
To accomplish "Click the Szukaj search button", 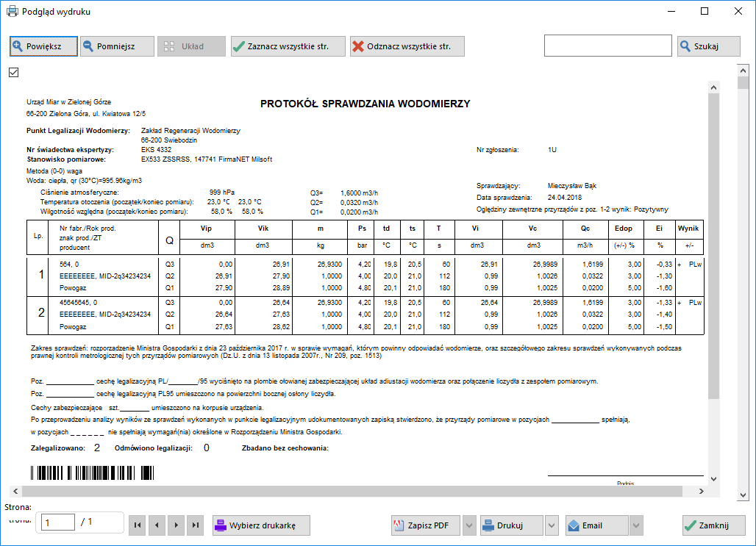I will (x=709, y=46).
